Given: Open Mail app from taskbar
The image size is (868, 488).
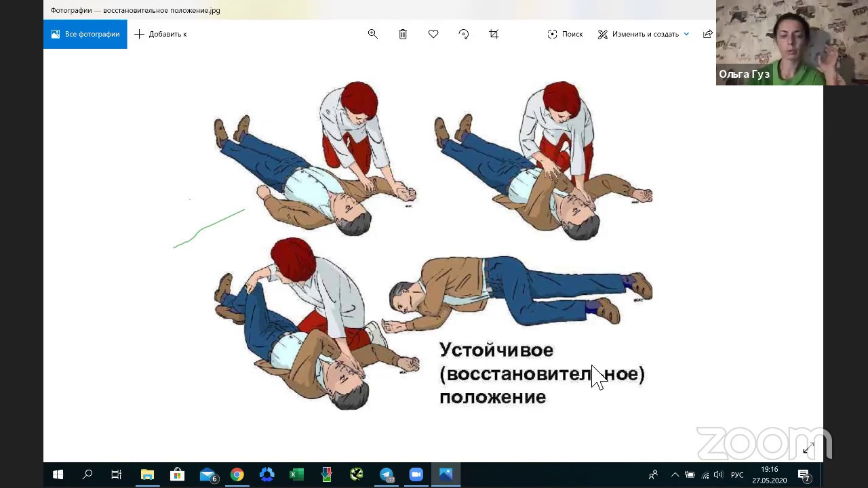Looking at the screenshot, I should coord(208,475).
